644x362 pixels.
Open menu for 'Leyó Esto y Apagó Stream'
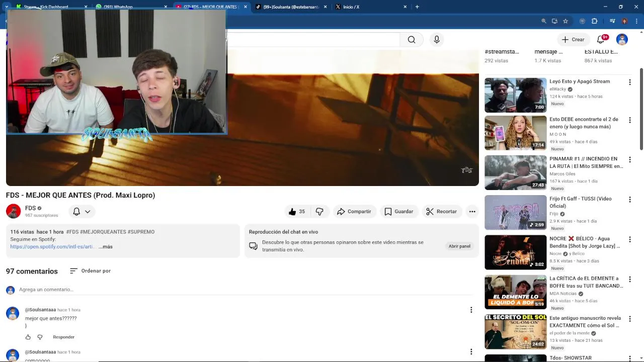(x=629, y=82)
